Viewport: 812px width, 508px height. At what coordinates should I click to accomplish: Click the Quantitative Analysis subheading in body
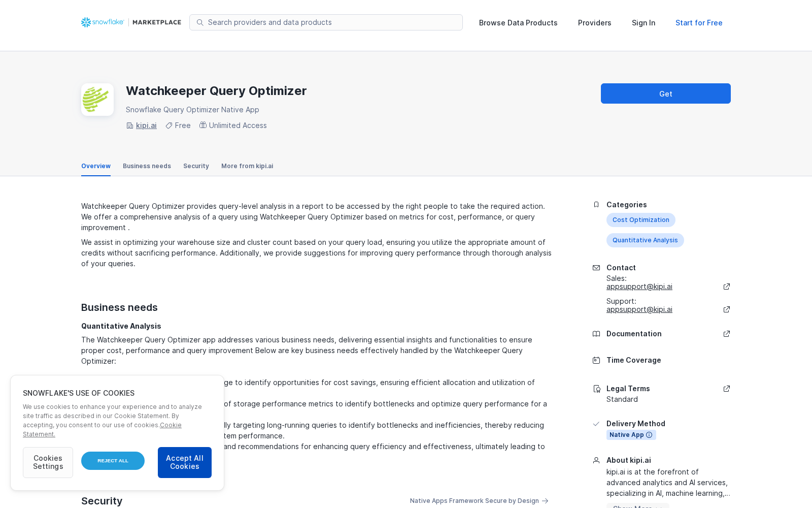(121, 326)
